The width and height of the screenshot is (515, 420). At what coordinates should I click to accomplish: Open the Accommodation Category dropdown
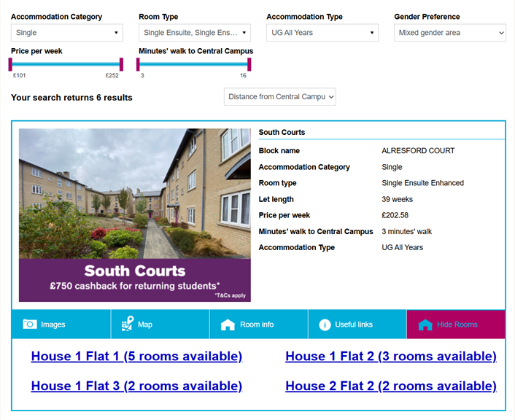point(67,33)
